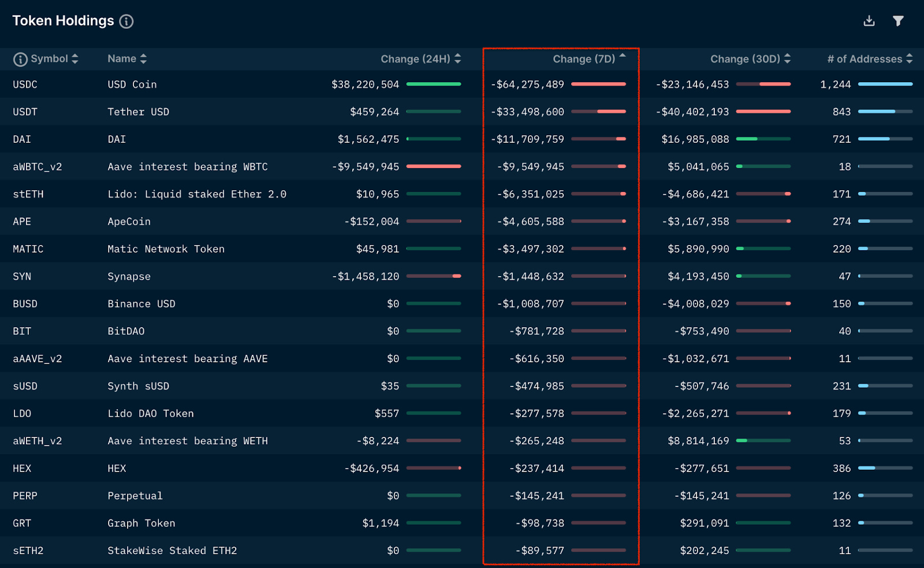Screen dimensions: 924x568
Task: Select the BIT symbol cell
Action: 22,331
